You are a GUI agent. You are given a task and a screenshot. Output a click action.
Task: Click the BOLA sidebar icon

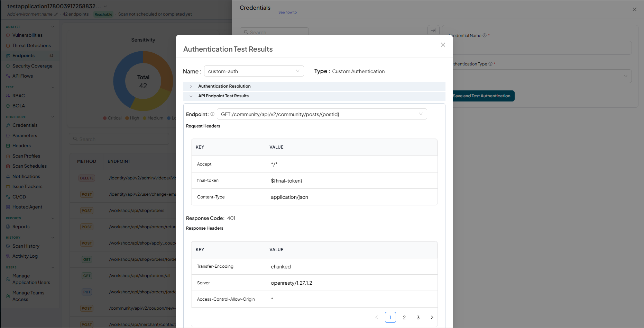click(x=8, y=106)
